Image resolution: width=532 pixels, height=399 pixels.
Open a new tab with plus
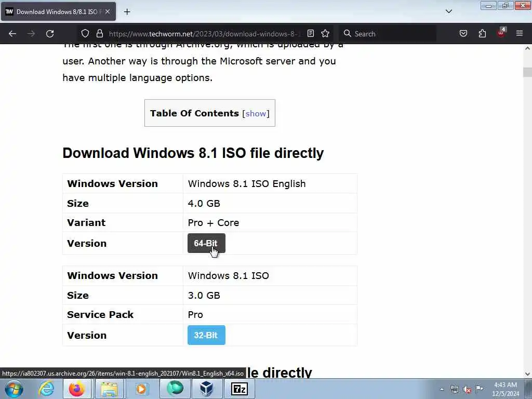(x=127, y=12)
